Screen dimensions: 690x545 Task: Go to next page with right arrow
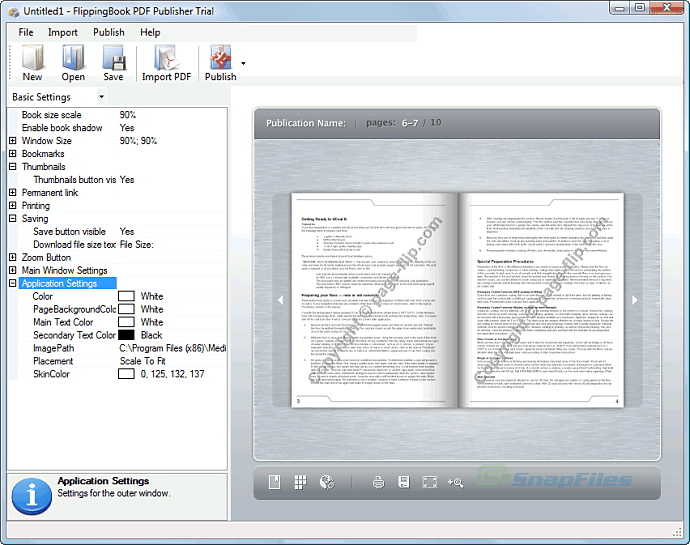634,300
